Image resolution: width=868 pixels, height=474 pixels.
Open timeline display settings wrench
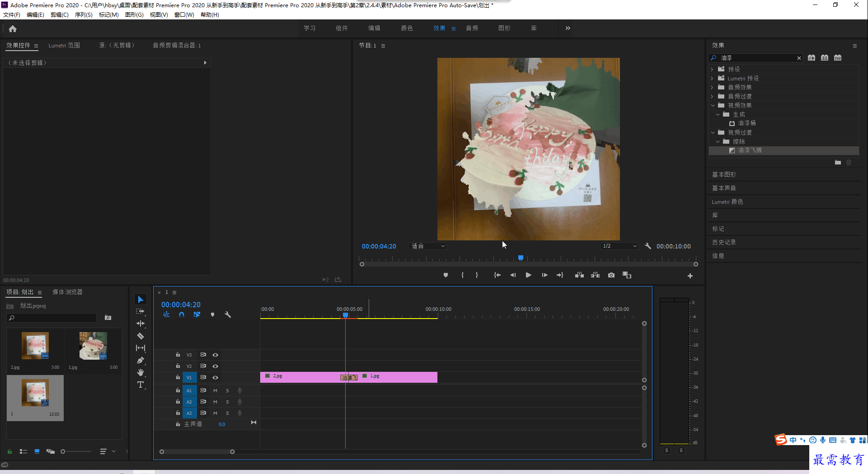[x=228, y=314]
